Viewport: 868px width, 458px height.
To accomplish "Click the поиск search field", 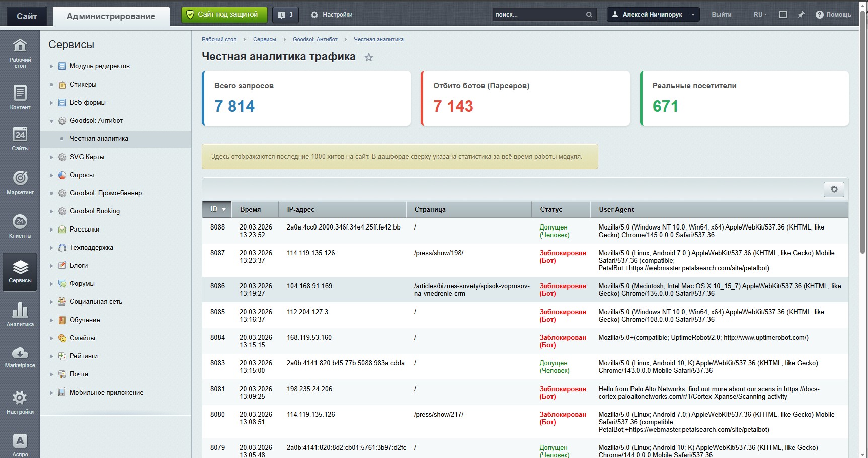I will (x=538, y=15).
